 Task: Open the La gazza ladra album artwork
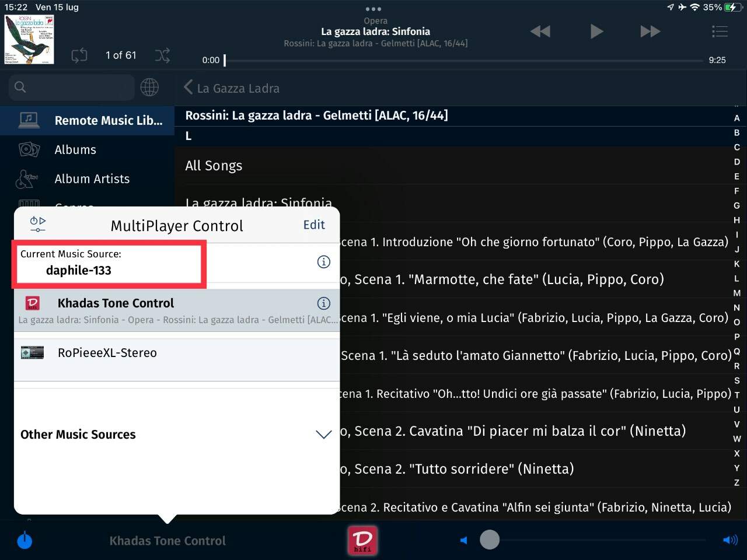coord(29,39)
